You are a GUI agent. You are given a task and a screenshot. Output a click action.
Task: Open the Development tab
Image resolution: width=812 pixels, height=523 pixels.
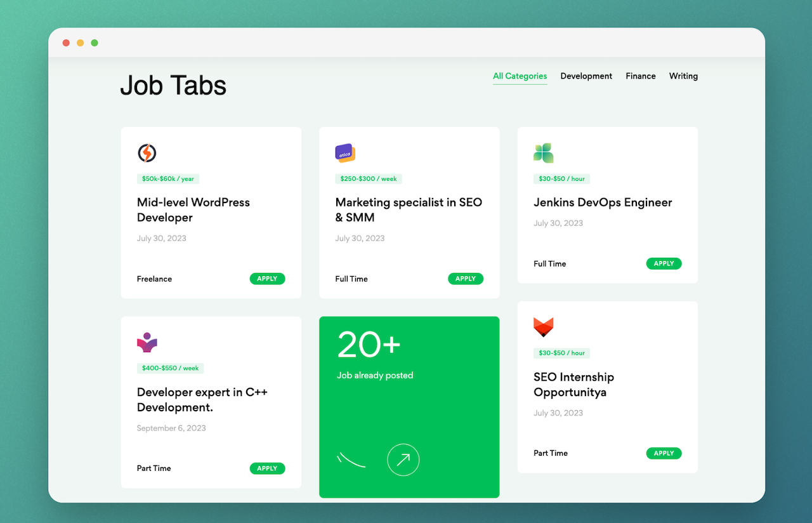(x=586, y=76)
